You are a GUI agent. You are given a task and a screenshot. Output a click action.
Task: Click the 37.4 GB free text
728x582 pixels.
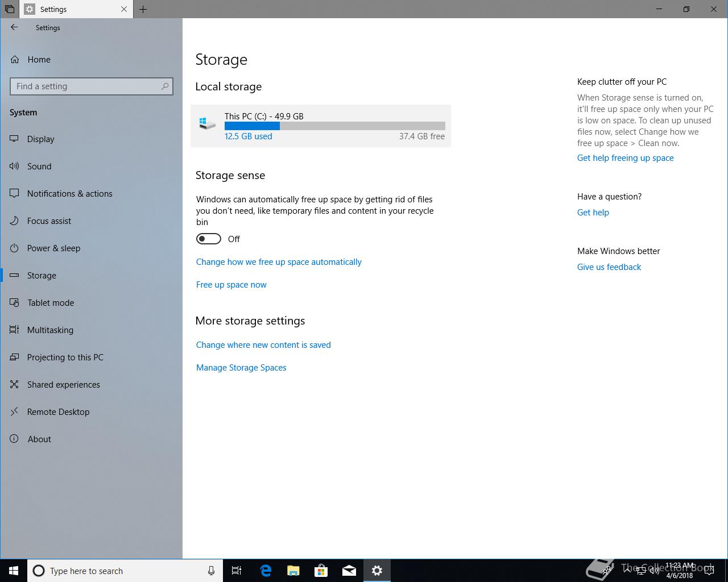(422, 136)
